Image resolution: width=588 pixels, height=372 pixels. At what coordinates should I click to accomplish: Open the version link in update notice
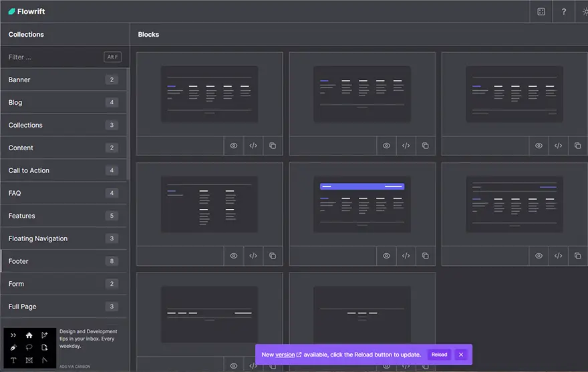pos(288,355)
